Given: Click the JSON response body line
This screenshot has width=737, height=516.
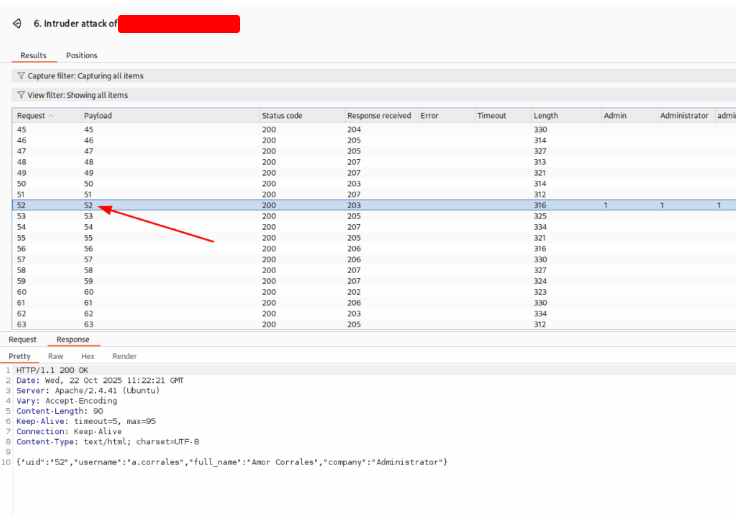Looking at the screenshot, I should 232,461.
